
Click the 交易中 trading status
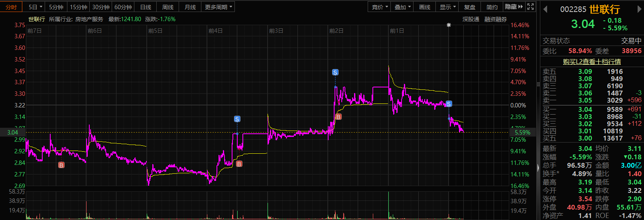[631, 41]
